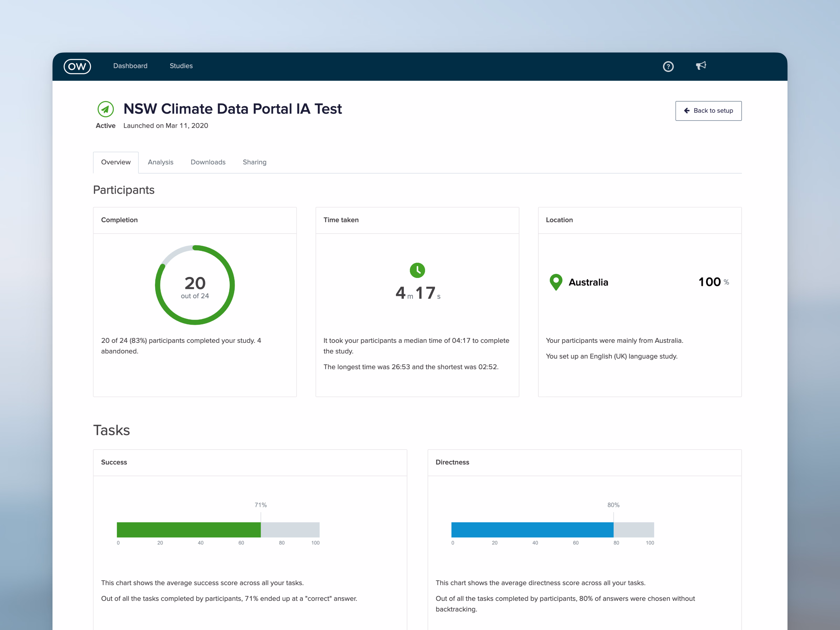Open the Downloads tab
840x630 pixels.
(208, 162)
